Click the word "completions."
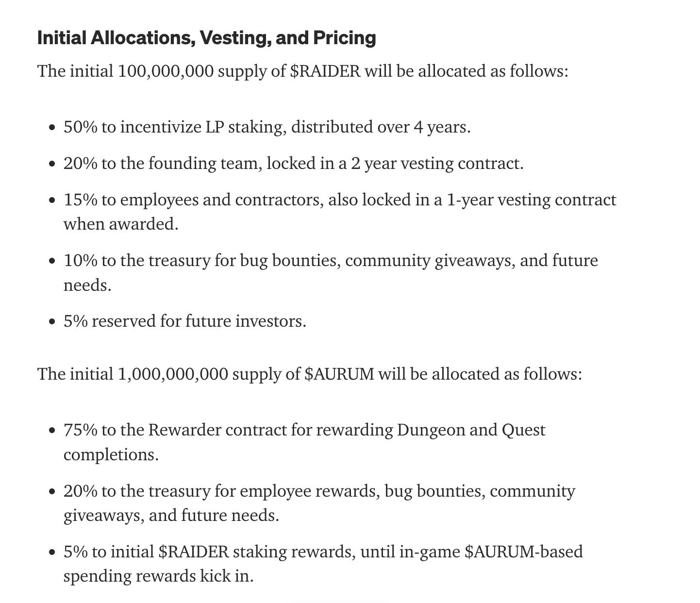This screenshot has width=700, height=603. pyautogui.click(x=111, y=455)
